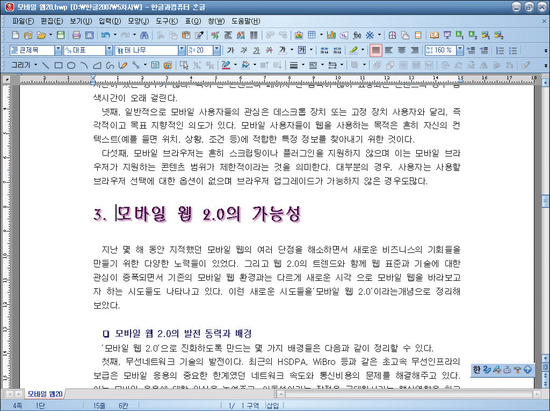The height and width of the screenshot is (411, 550).
Task: Print the document using printer icon
Action: [x=76, y=35]
